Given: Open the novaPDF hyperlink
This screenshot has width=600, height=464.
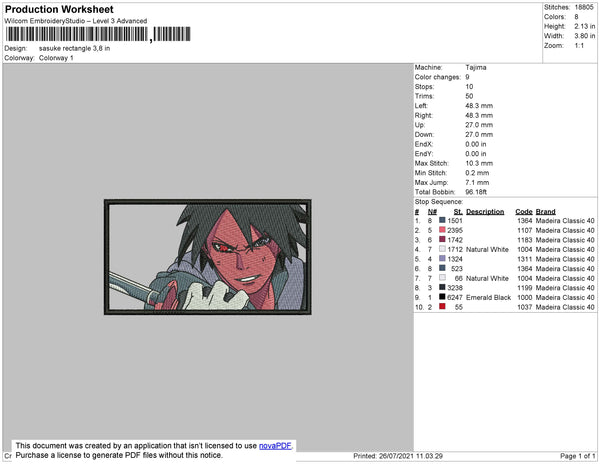Looking at the screenshot, I should point(275,446).
